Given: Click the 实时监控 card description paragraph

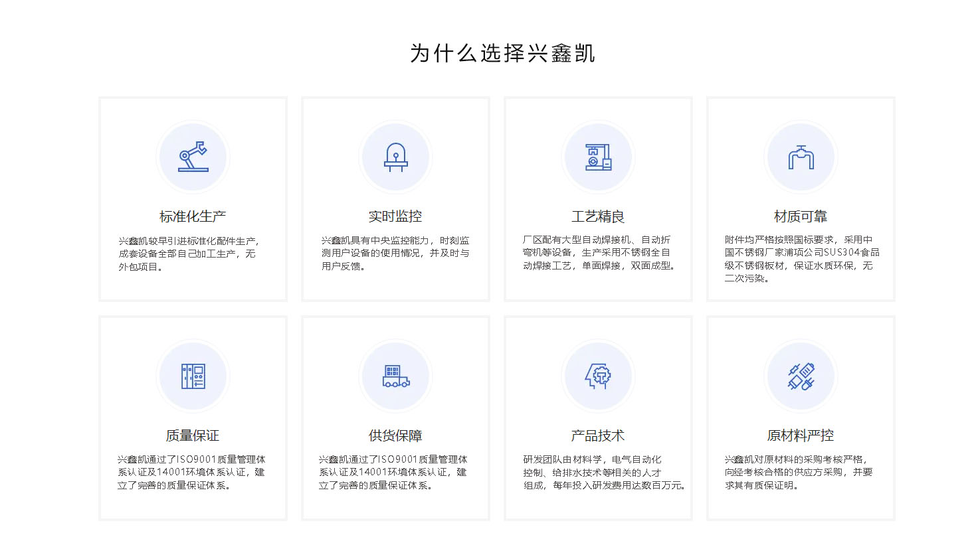Looking at the screenshot, I should pyautogui.click(x=395, y=253).
